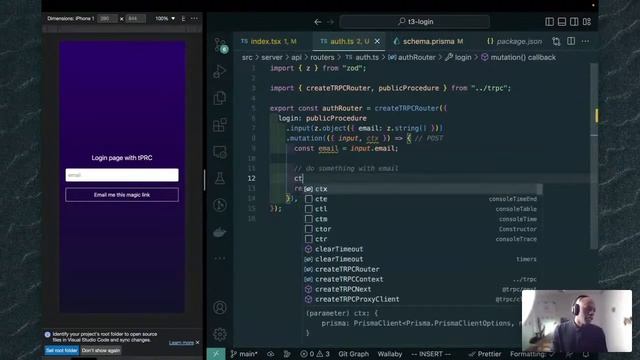Open Wallaby status bar item
Image resolution: width=640 pixels, height=360 pixels.
390,354
